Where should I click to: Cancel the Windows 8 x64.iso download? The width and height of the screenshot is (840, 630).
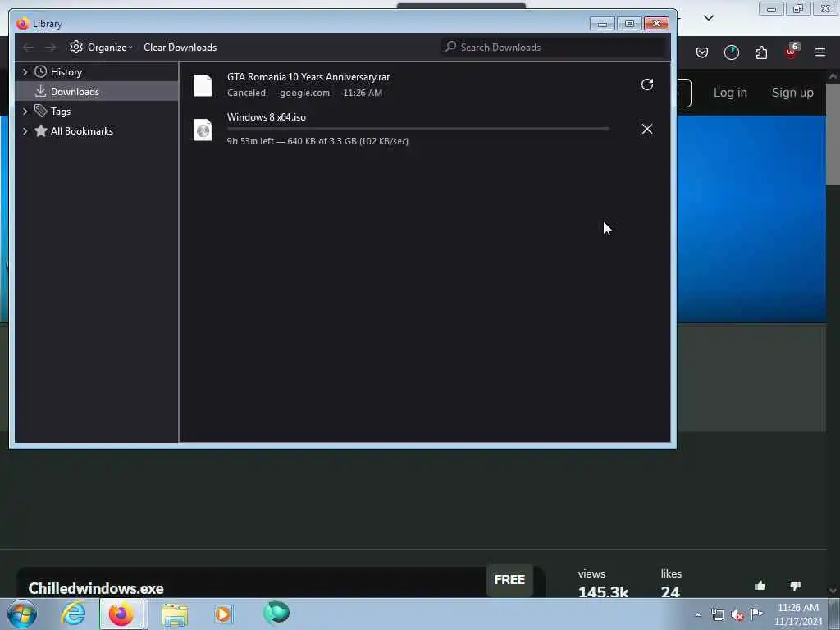coord(647,129)
